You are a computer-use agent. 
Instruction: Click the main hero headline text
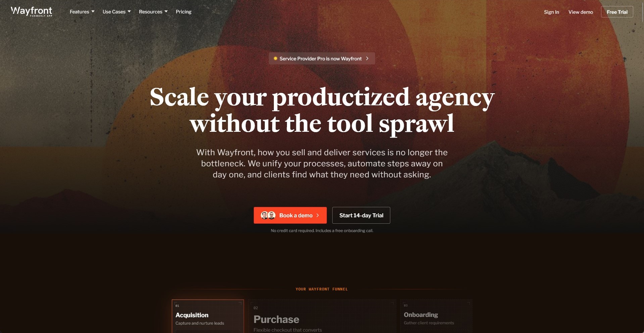tap(322, 110)
